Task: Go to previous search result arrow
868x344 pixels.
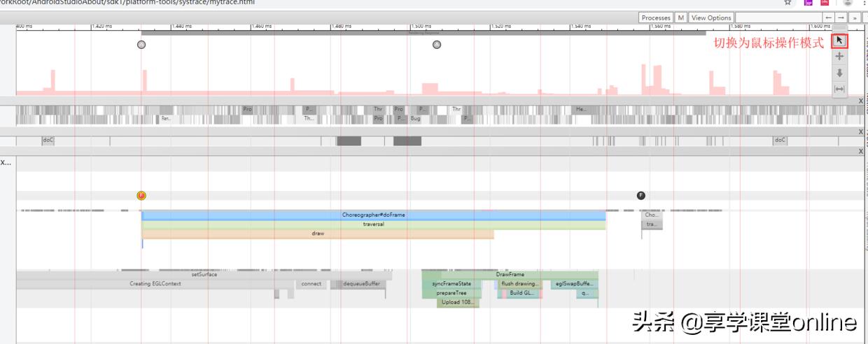Action: pyautogui.click(x=828, y=18)
